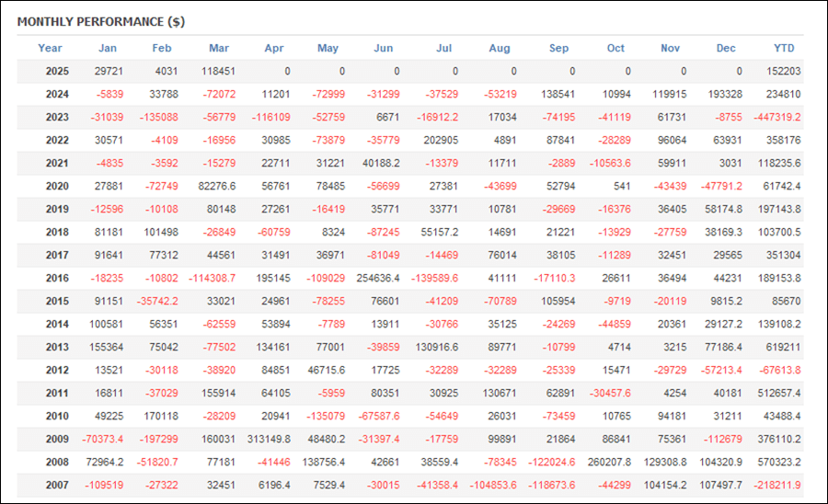Select the 2009 year row label
Image resolution: width=828 pixels, height=504 pixels.
coord(57,439)
